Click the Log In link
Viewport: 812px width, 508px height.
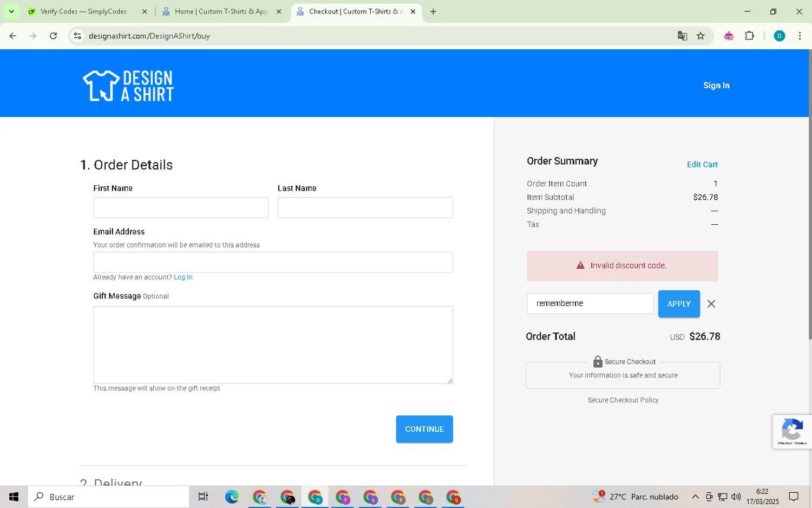183,277
